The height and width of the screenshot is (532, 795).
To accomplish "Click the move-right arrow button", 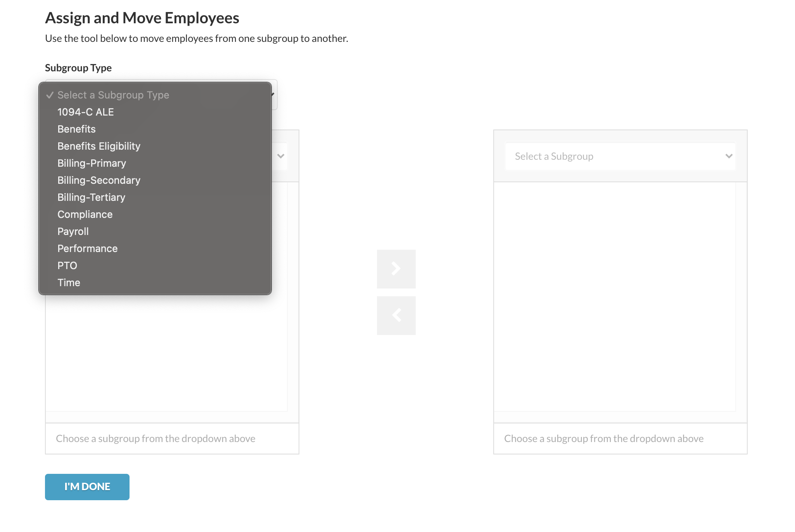I will coord(396,269).
